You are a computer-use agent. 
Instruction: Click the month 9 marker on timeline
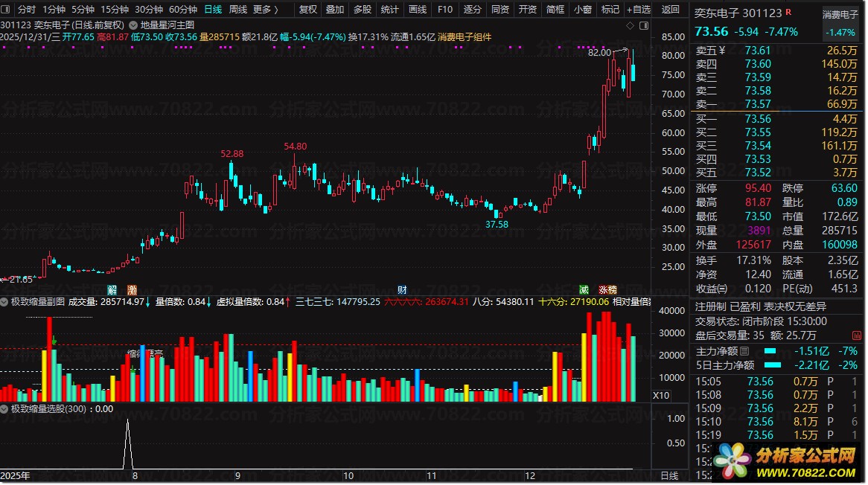point(237,476)
